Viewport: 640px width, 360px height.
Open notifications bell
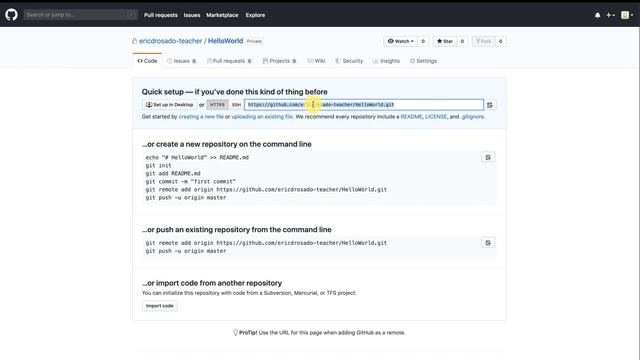point(598,15)
